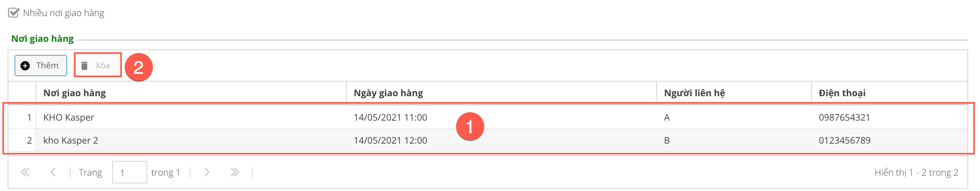The height and width of the screenshot is (191, 980).
Task: Click the plus icon on Thêm button
Action: pyautogui.click(x=25, y=66)
